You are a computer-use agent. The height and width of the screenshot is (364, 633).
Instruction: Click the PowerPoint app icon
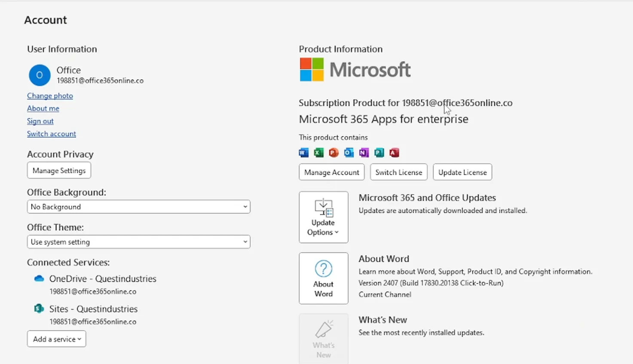click(x=334, y=153)
